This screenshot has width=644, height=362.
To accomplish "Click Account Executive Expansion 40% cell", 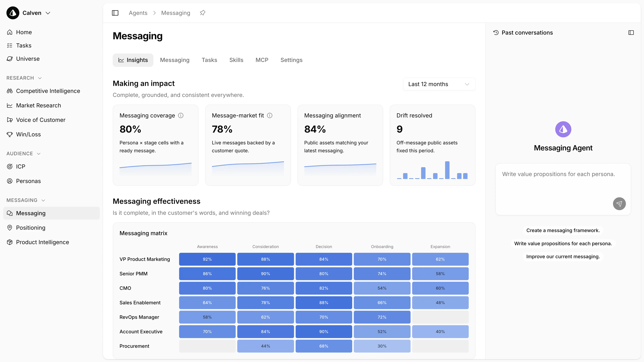I will point(440,332).
